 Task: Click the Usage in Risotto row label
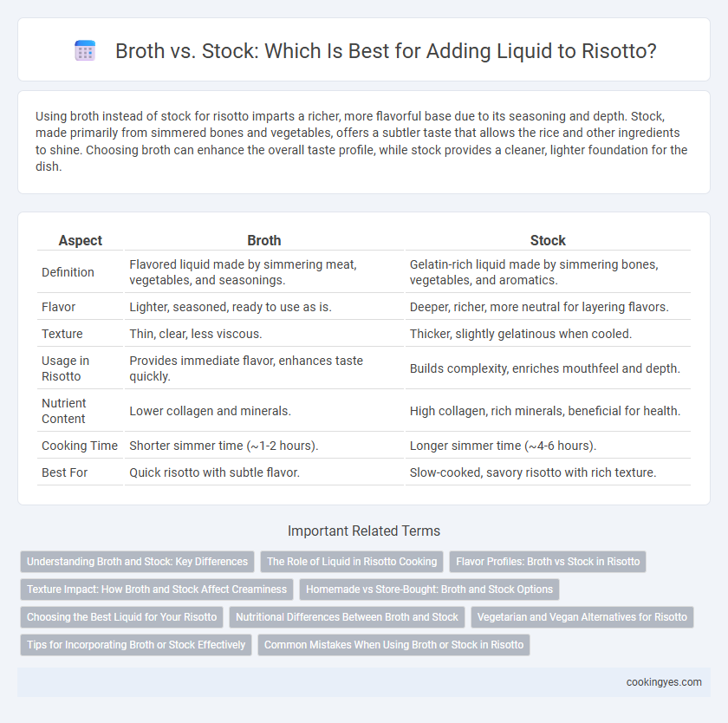point(66,368)
